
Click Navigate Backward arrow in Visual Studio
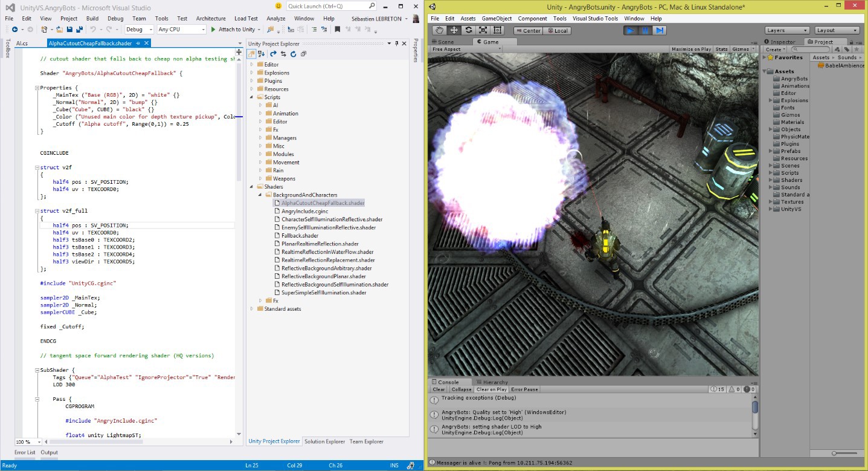(x=14, y=29)
